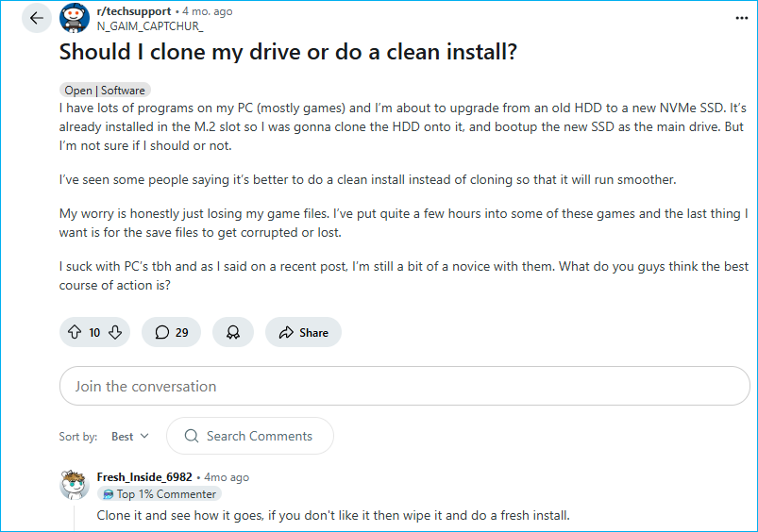
Task: Click the Fresh_Inside_6982 user avatar
Action: click(75, 485)
